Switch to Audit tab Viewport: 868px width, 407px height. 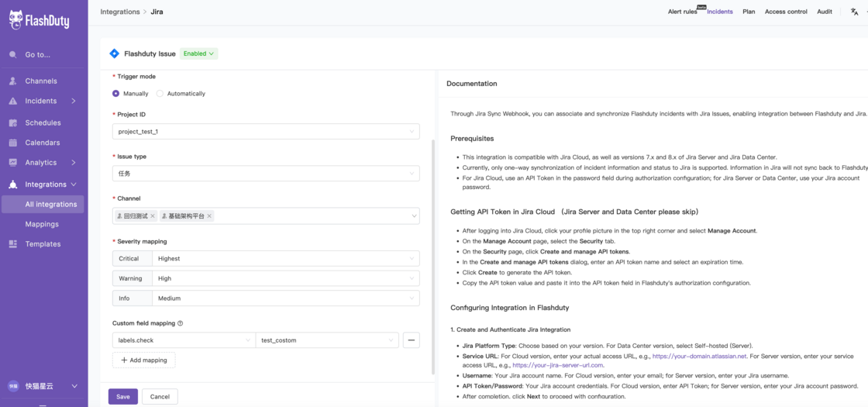[x=825, y=12]
